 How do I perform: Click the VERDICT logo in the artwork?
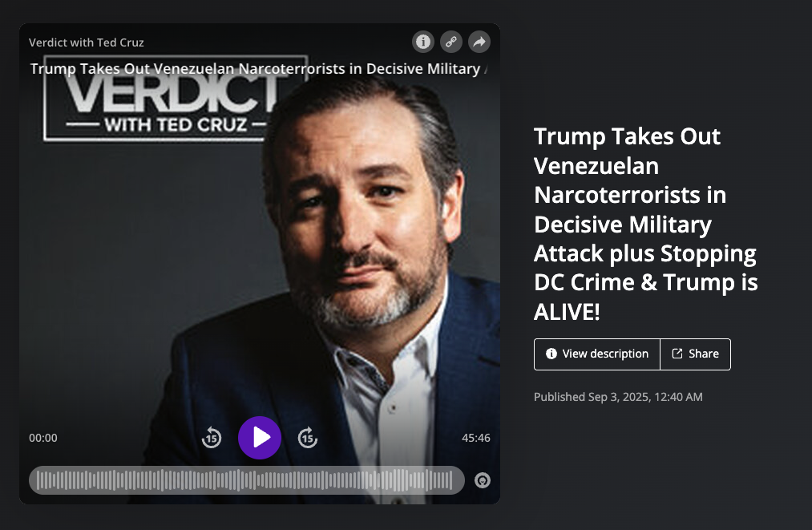175,99
